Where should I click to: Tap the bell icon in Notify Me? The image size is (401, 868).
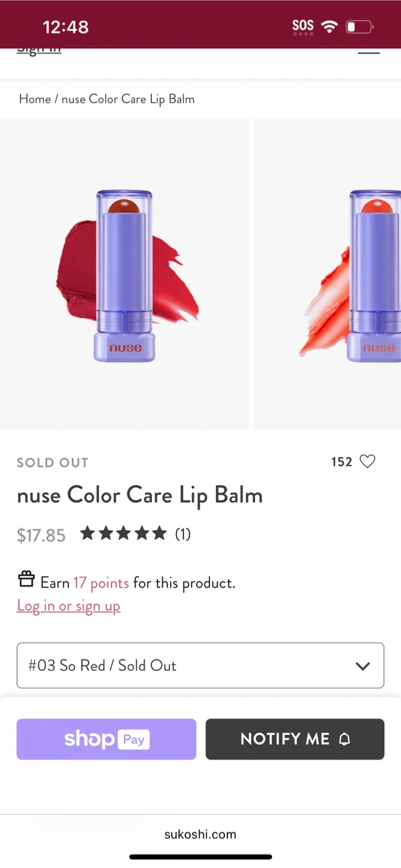point(344,740)
